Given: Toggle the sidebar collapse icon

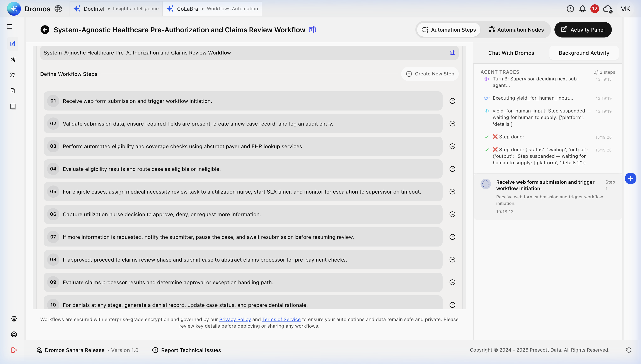Looking at the screenshot, I should (10, 26).
